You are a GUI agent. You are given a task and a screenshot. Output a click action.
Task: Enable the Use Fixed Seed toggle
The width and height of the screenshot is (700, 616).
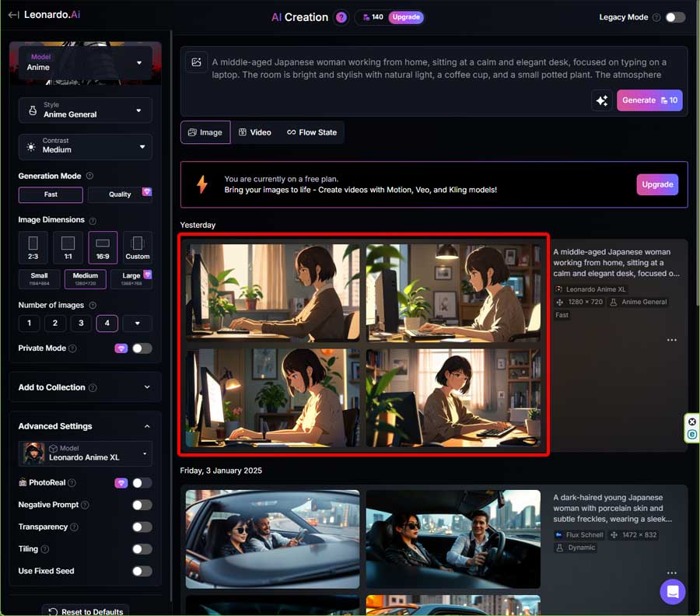pos(142,571)
